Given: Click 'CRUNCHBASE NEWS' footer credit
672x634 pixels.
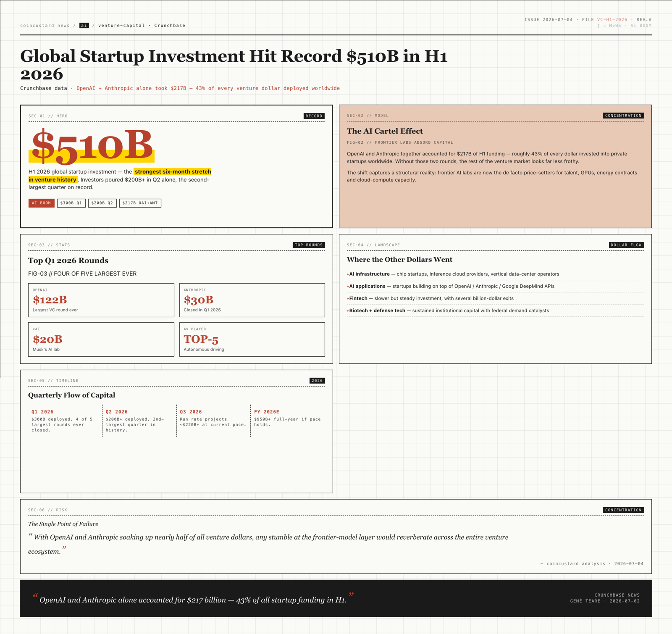Looking at the screenshot, I should [617, 595].
